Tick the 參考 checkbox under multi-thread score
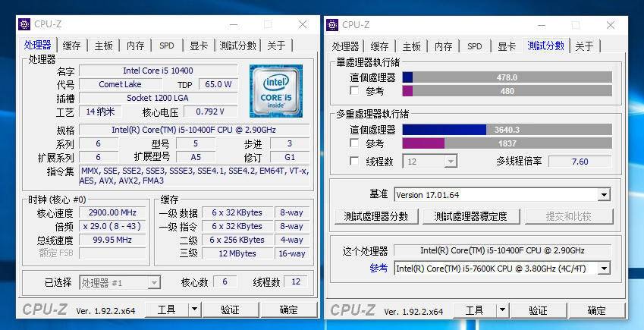 354,143
